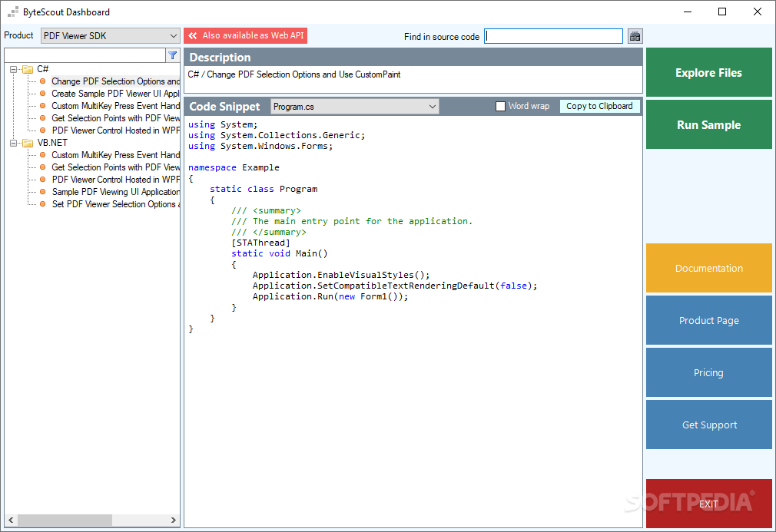Select PDF Viewer Control Hosted in WPF under VB.NET

[115, 180]
